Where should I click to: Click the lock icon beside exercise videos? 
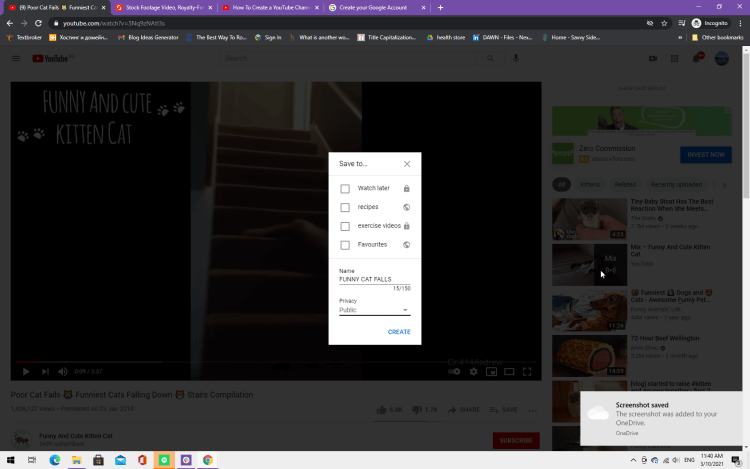click(406, 226)
